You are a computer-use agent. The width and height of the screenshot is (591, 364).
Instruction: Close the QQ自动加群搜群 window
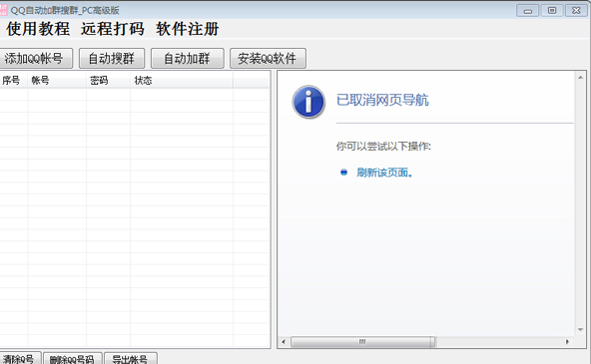point(576,11)
